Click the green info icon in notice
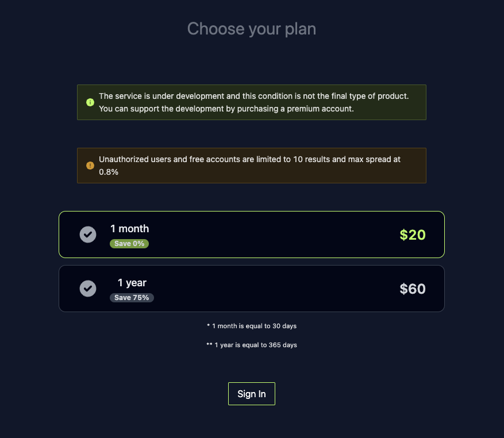The height and width of the screenshot is (438, 504). point(90,102)
